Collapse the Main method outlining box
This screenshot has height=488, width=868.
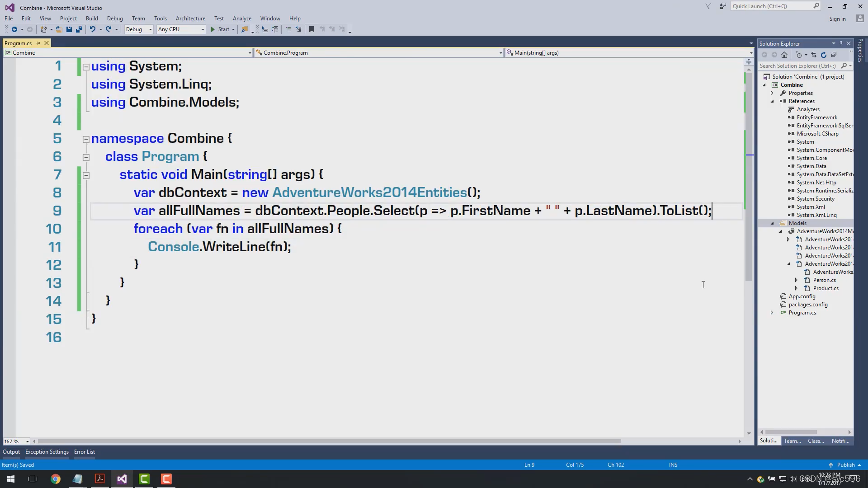(x=86, y=175)
